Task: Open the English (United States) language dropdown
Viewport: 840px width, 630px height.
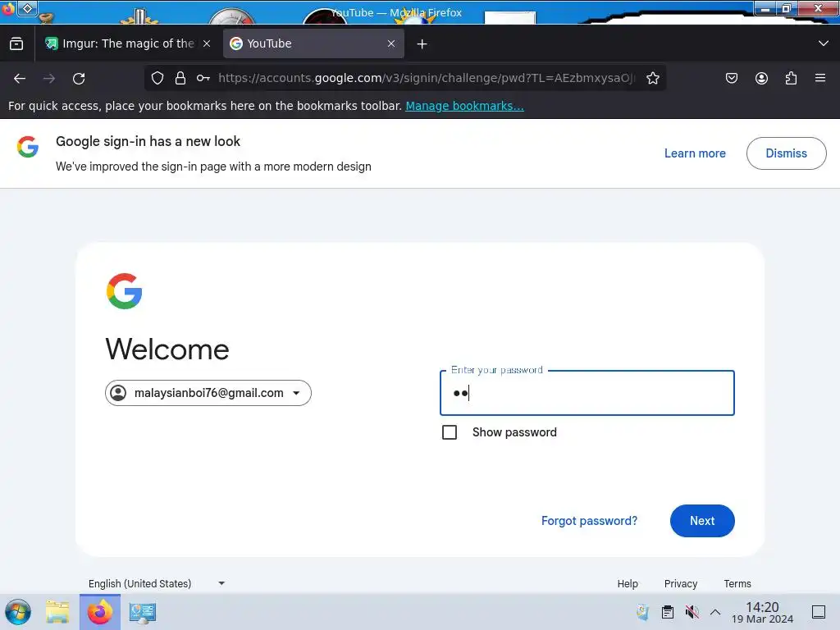Action: pyautogui.click(x=157, y=583)
